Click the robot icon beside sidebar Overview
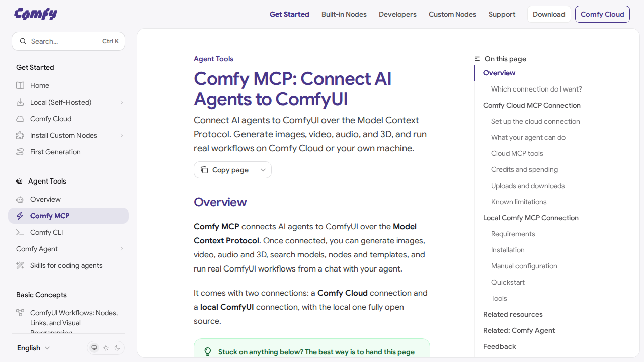This screenshot has height=362, width=644. (20, 199)
